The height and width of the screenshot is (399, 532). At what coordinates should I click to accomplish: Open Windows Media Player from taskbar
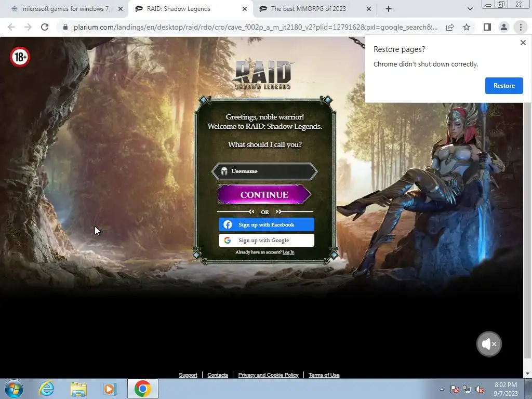(110, 389)
